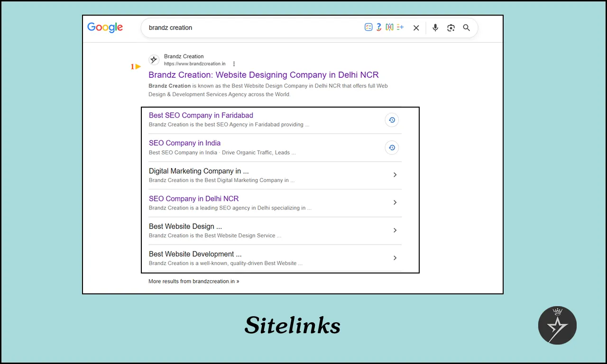Click the snippet 'Brandz Creation is the best SEO Agency'

click(229, 125)
